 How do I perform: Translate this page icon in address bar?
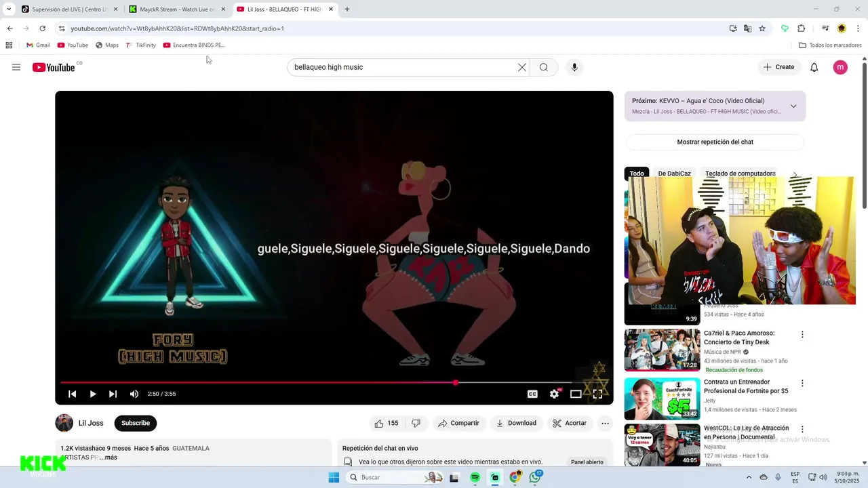coord(747,28)
